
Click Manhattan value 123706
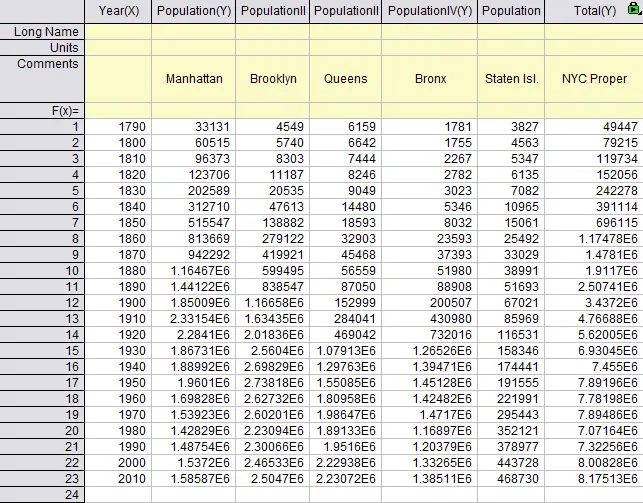(x=194, y=175)
